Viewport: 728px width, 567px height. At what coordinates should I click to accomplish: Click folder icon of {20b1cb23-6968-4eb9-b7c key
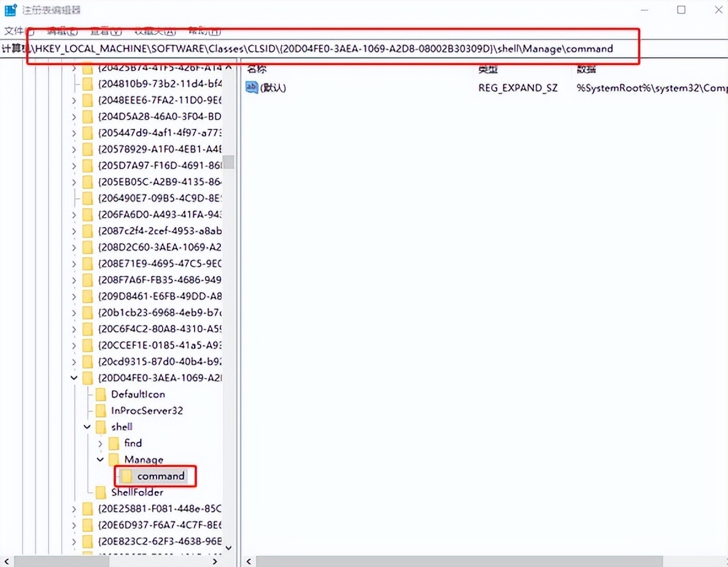coord(87,313)
